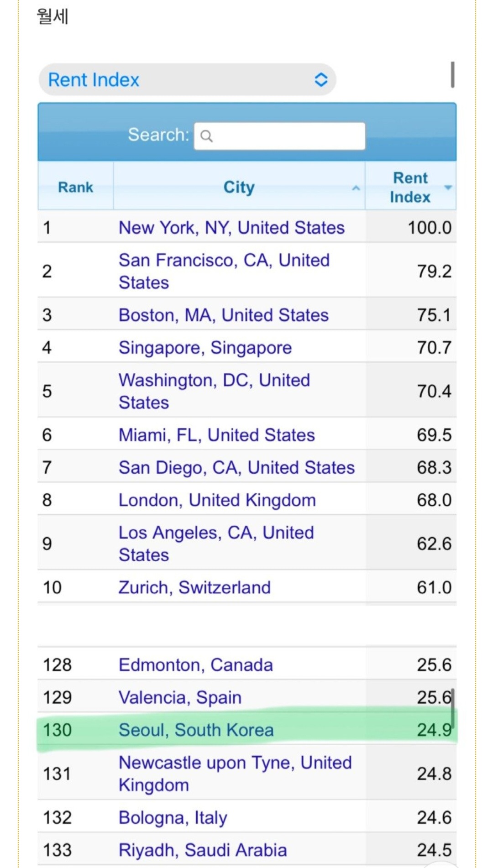Sort table by Rank column
The width and height of the screenshot is (493, 868).
pos(75,187)
